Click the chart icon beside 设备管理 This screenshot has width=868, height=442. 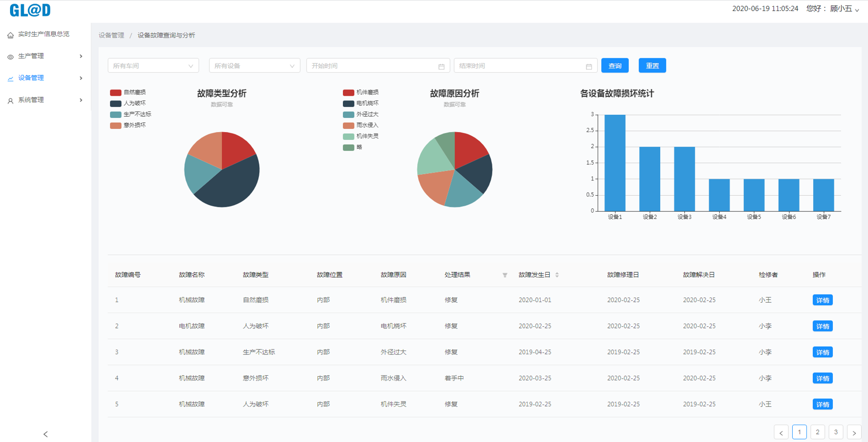[11, 78]
